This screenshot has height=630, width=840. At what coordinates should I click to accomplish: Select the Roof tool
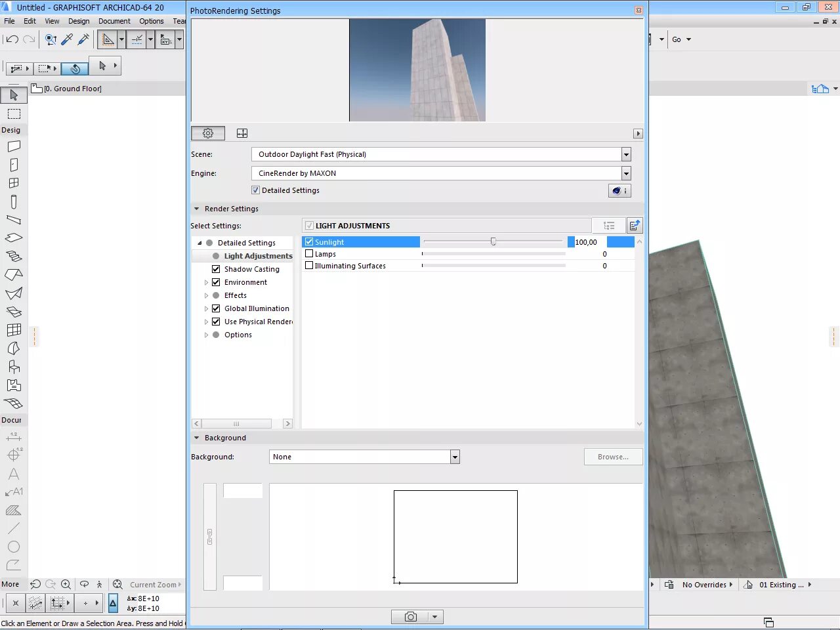click(14, 274)
